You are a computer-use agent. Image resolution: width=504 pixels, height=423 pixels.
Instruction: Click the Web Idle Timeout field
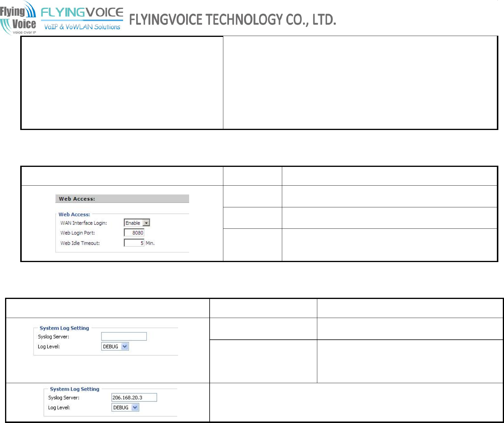(x=134, y=243)
